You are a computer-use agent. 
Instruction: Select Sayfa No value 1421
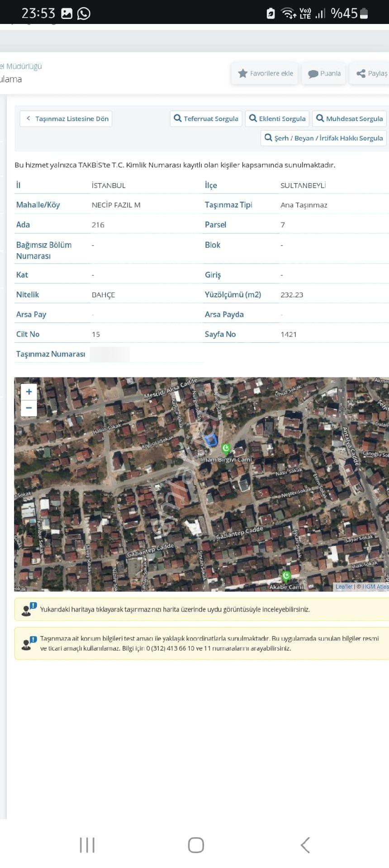[x=289, y=335]
